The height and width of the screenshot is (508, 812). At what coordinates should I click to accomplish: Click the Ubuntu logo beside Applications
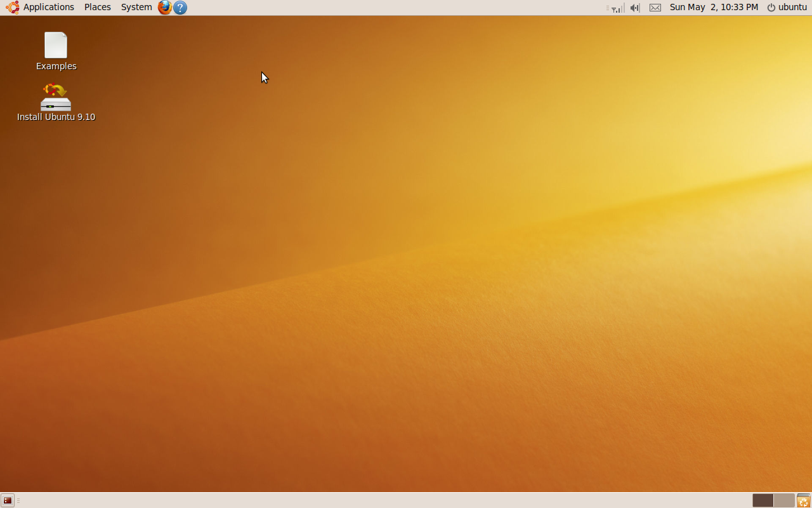[x=12, y=8]
